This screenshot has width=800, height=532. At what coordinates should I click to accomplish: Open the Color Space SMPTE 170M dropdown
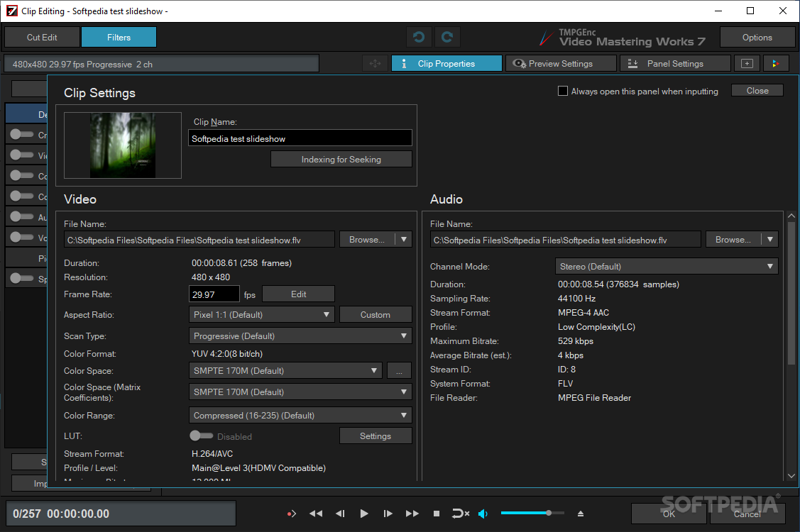[285, 371]
